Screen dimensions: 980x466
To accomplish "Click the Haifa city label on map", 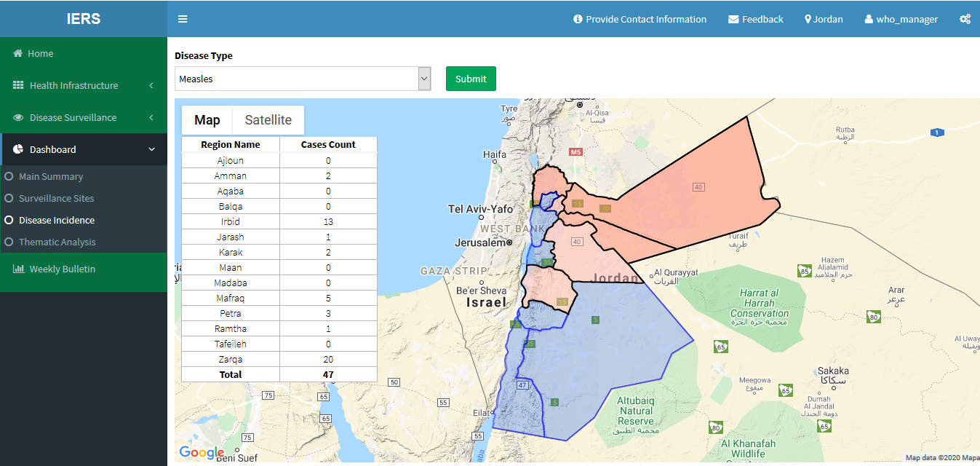I will point(495,154).
